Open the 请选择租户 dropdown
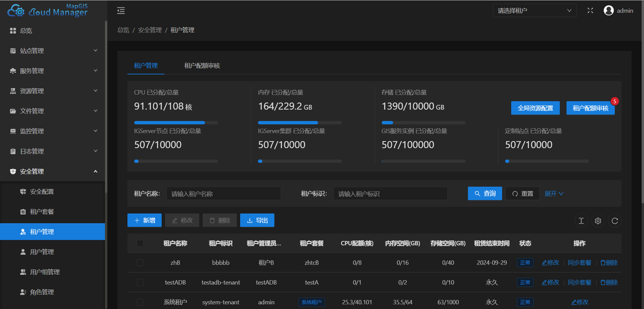This screenshot has height=309, width=644. click(x=535, y=10)
